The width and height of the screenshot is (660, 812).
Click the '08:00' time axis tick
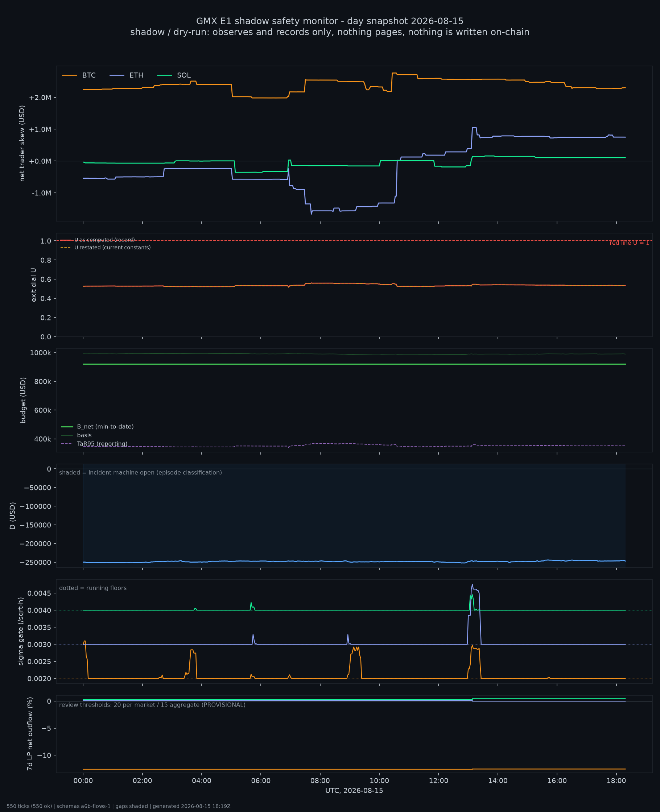tap(320, 781)
